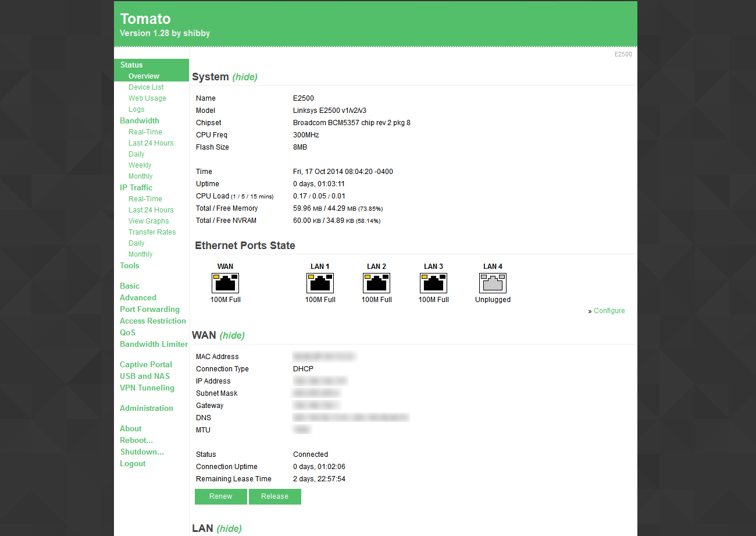756x536 pixels.
Task: Open IP Traffic Last 24 Hours page
Action: point(151,210)
